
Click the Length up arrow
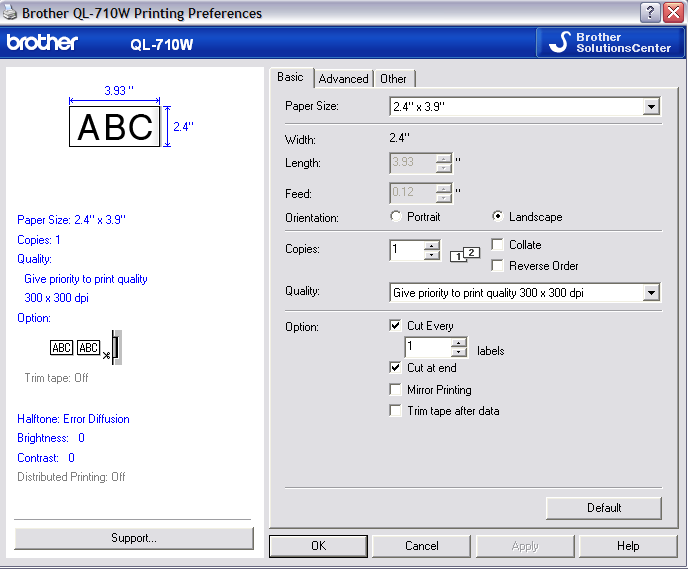pos(444,159)
